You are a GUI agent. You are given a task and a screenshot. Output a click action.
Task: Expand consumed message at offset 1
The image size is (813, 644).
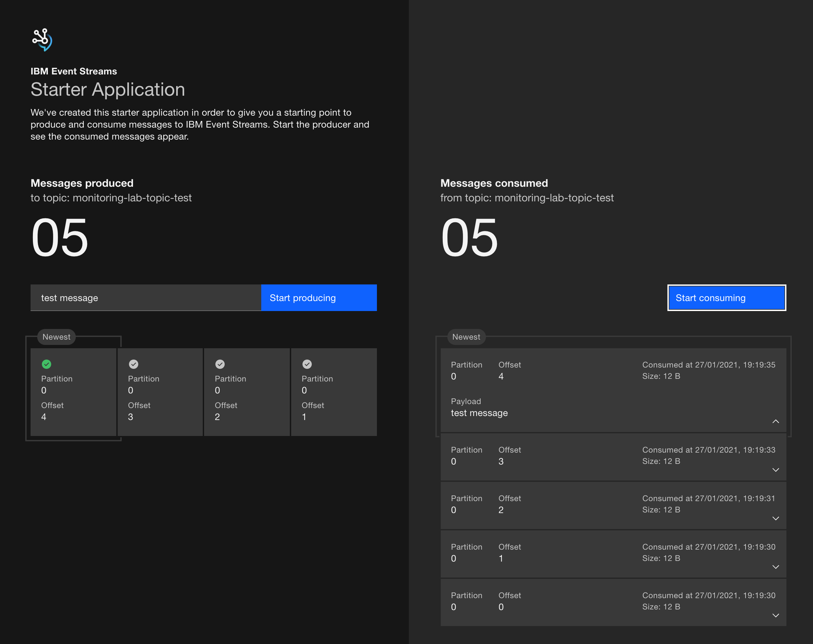pyautogui.click(x=775, y=567)
